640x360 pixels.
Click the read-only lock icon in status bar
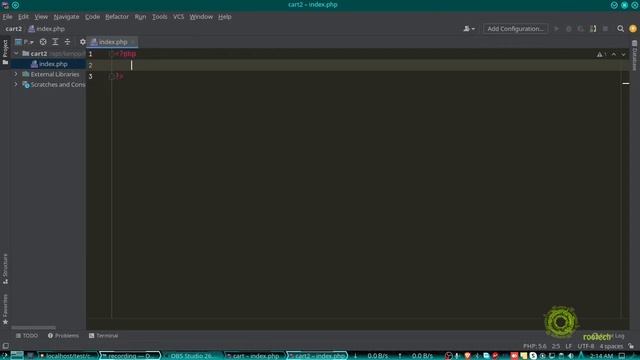tap(631, 346)
